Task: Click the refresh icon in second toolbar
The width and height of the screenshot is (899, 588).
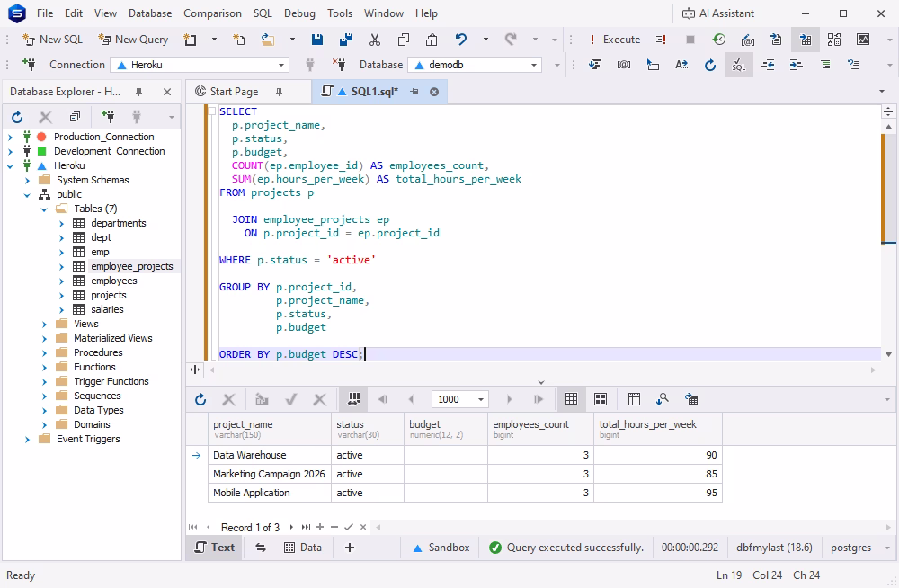Action: pyautogui.click(x=710, y=65)
